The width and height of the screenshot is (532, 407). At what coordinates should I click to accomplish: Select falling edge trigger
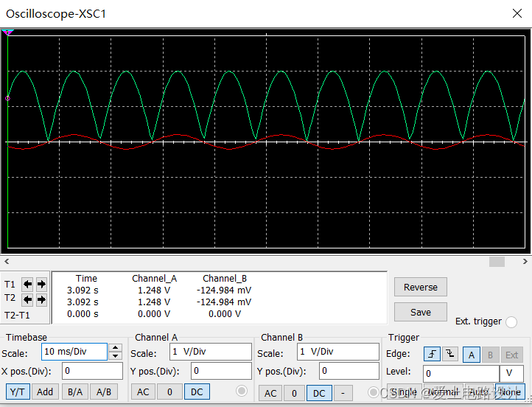pyautogui.click(x=450, y=355)
